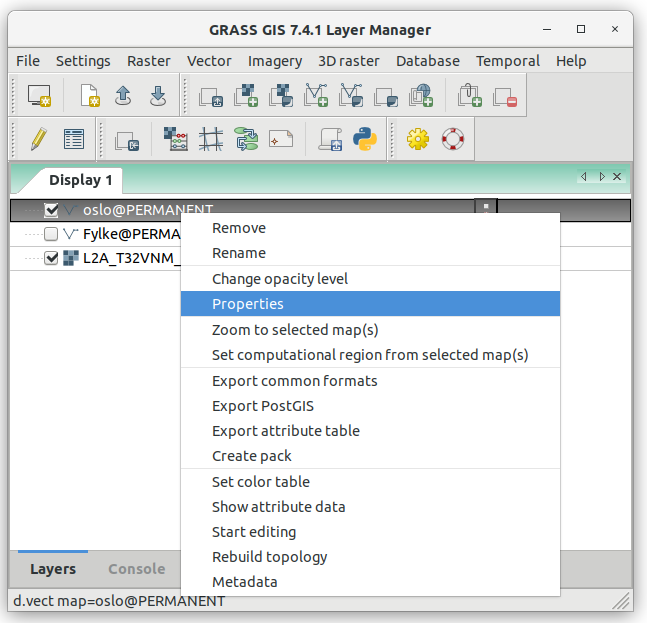Choose Export common formats
Screen dimensions: 647x623
pyautogui.click(x=370, y=381)
